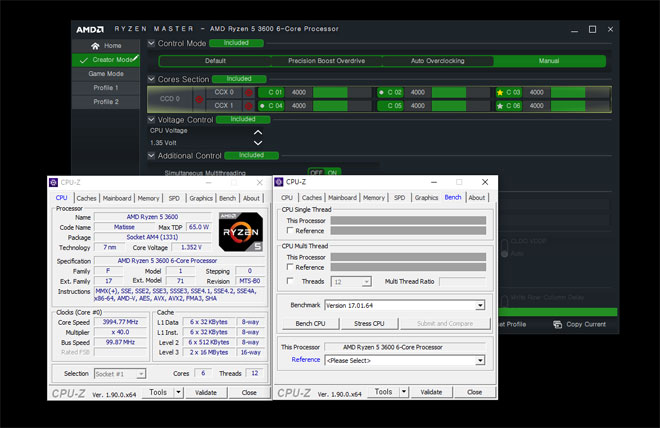This screenshot has width=660, height=428.
Task: Click Core Voltage 1.352 V field
Action: (191, 247)
